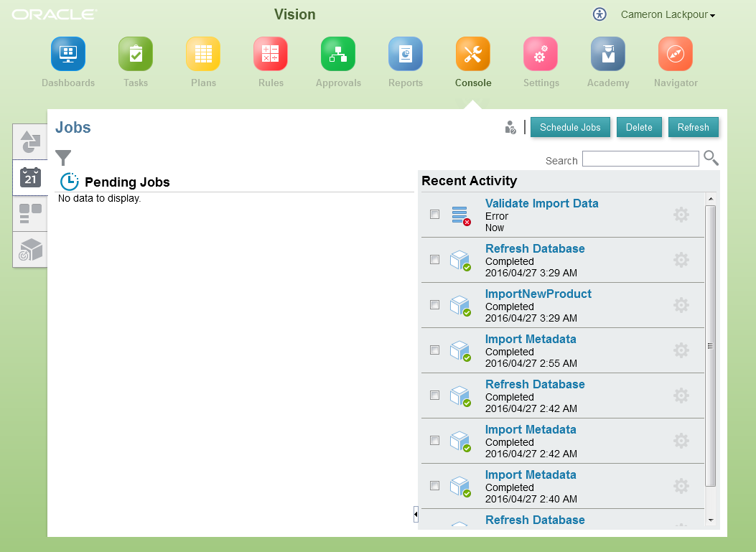
Task: Click the magnifier search icon
Action: [711, 158]
